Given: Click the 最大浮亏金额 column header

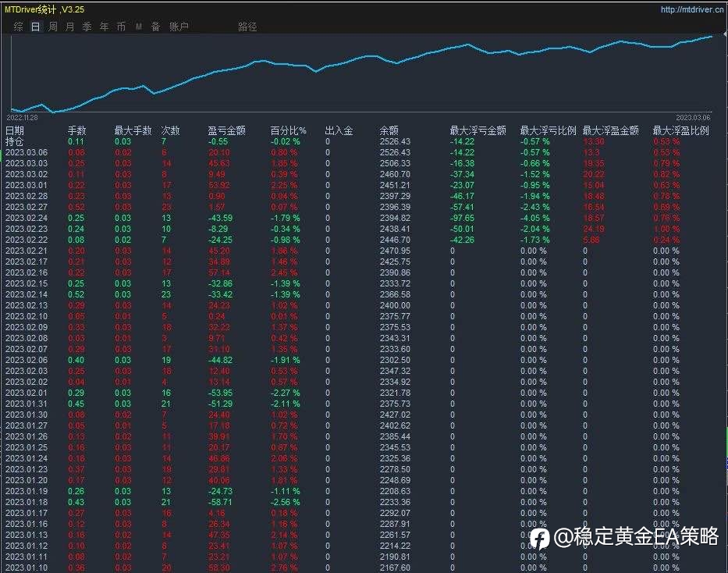Looking at the screenshot, I should pos(478,130).
